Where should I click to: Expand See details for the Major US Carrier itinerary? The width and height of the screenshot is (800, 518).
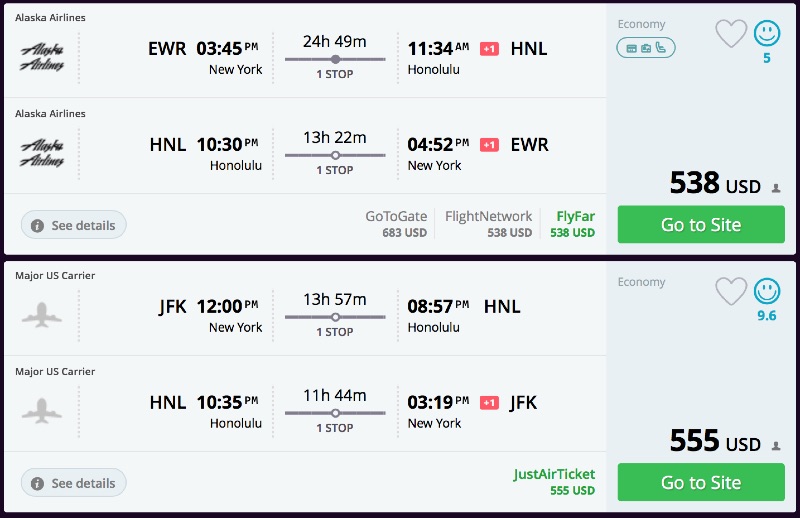pyautogui.click(x=74, y=483)
